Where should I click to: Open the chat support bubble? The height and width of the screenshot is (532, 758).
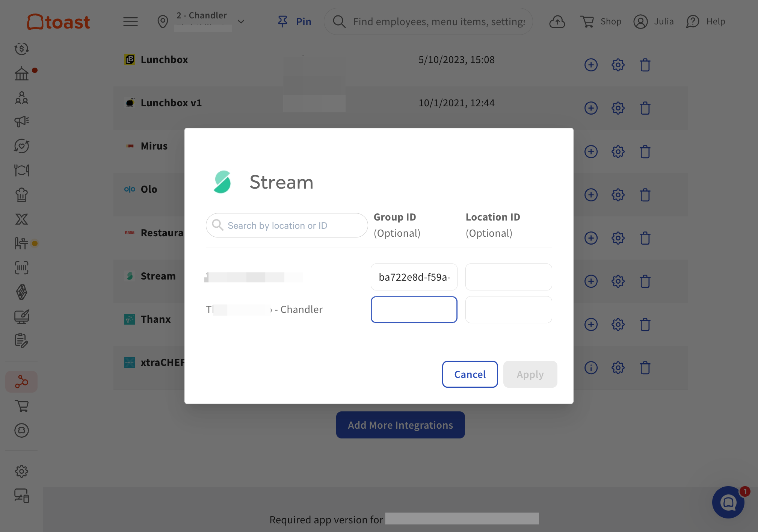coord(728,502)
